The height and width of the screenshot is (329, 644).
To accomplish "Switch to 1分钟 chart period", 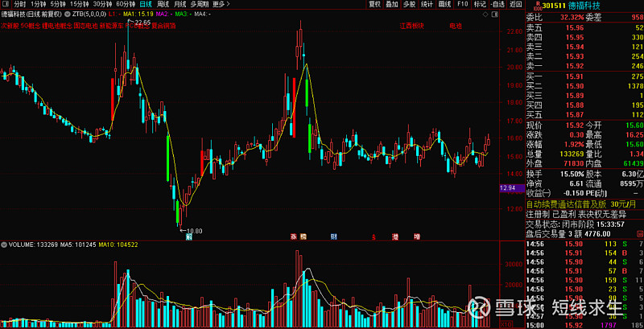I will pos(38,5).
